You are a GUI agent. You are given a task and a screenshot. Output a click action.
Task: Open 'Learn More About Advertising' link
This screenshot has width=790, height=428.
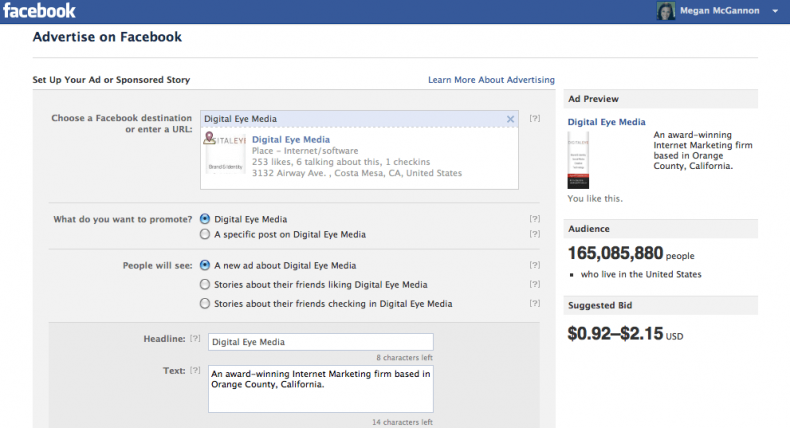[491, 80]
